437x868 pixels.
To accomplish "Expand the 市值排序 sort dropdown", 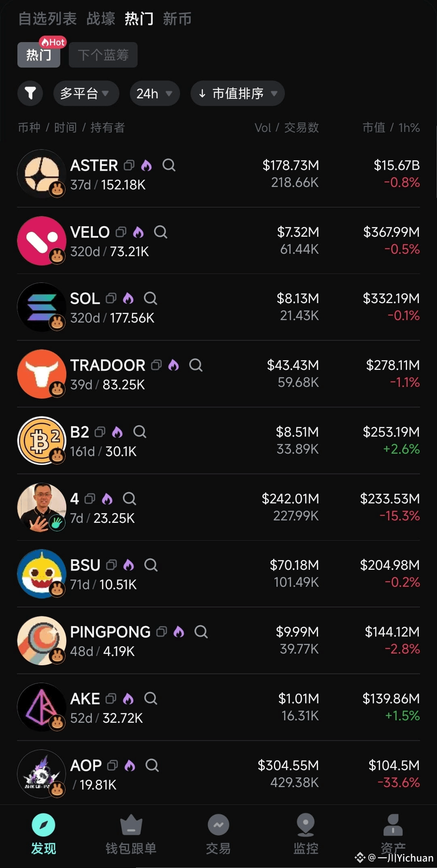I will [x=238, y=93].
